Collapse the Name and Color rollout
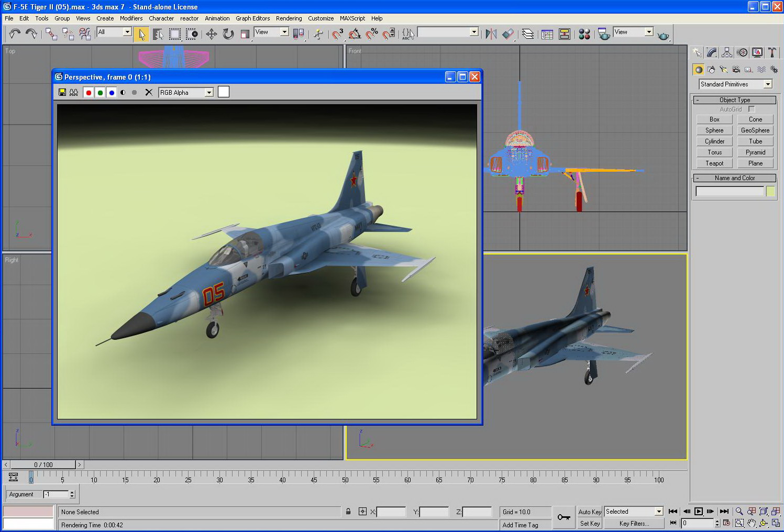Viewport: 784px width, 532px height. 734,178
